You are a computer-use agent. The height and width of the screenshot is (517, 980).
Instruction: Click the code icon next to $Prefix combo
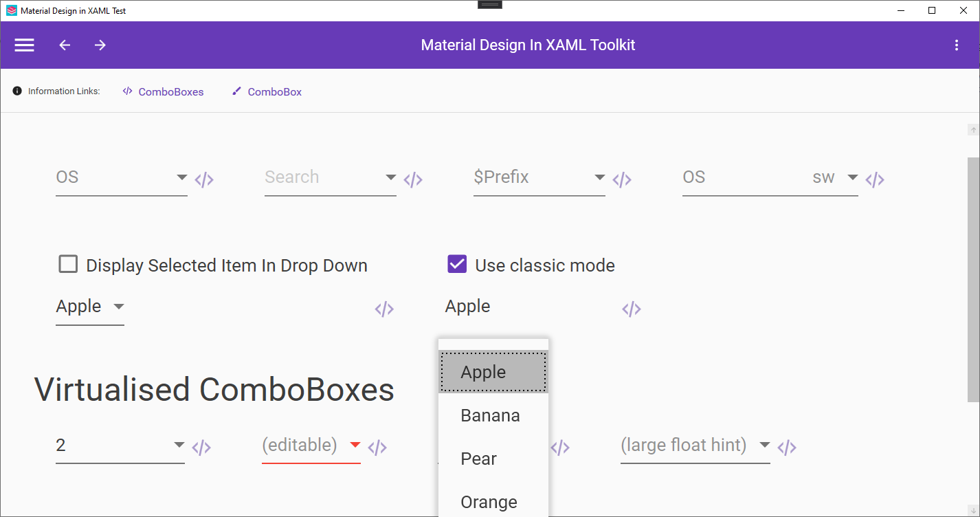[622, 179]
